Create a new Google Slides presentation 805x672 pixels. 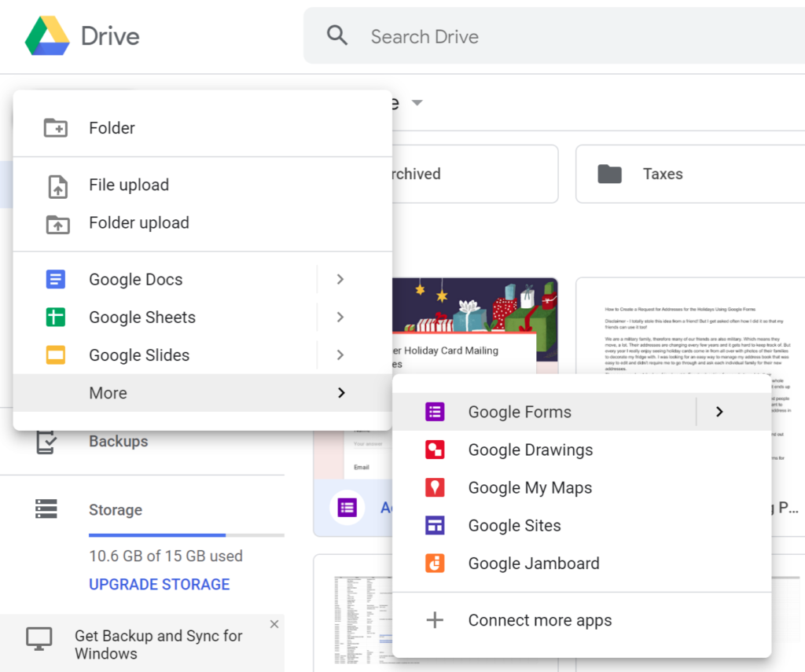[164, 354]
